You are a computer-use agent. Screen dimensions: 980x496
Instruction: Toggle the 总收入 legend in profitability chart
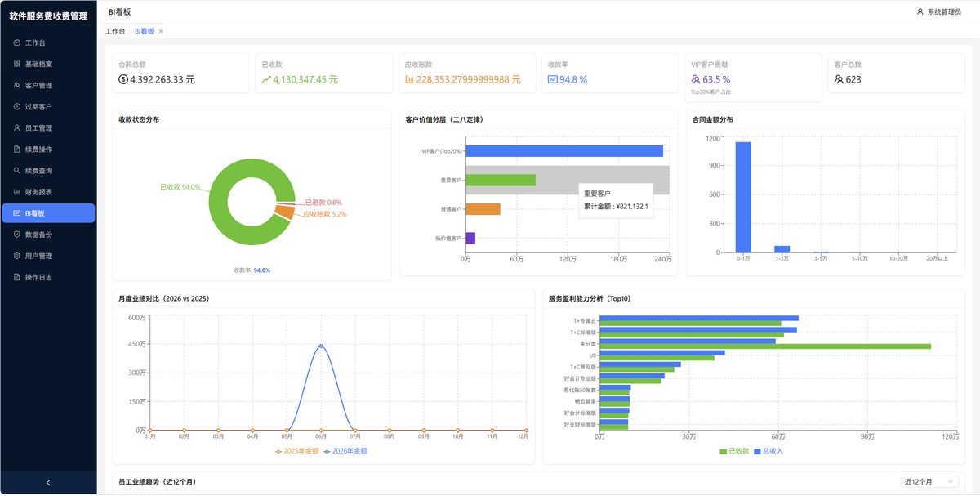point(768,451)
